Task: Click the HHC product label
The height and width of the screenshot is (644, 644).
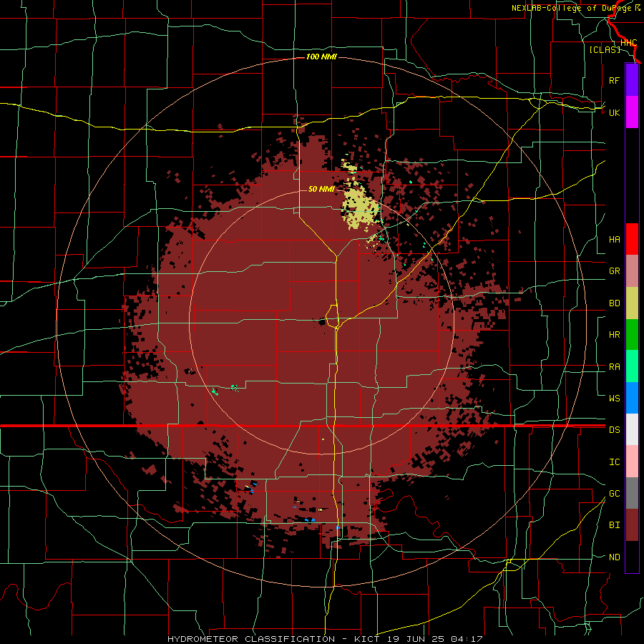Action: coord(628,43)
